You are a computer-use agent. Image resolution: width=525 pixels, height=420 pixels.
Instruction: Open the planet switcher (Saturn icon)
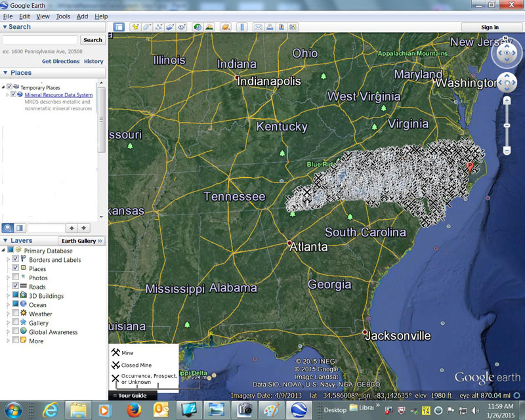click(x=226, y=27)
